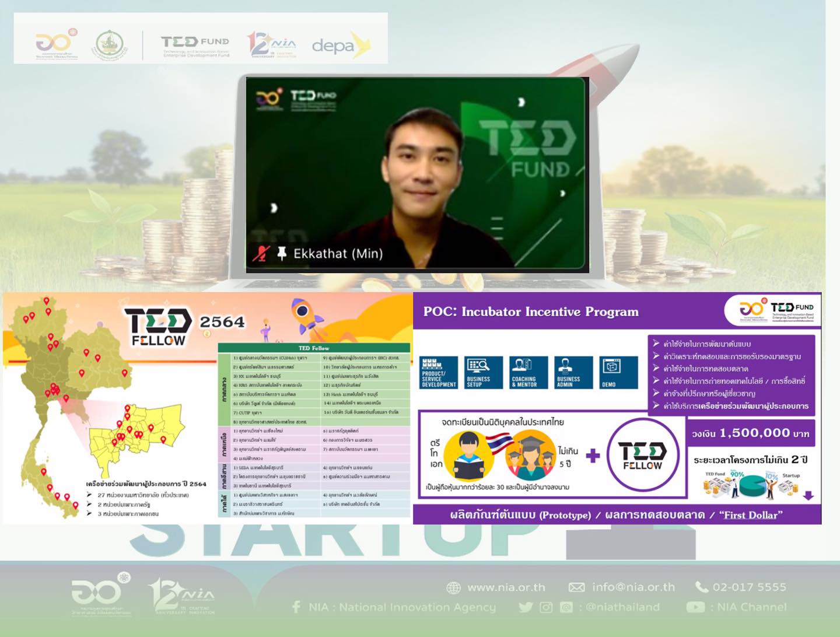Click the POC: Incubator Incentive Program title

pyautogui.click(x=531, y=311)
